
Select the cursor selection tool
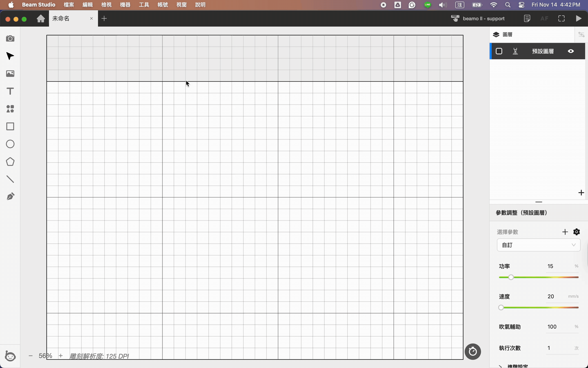click(10, 56)
